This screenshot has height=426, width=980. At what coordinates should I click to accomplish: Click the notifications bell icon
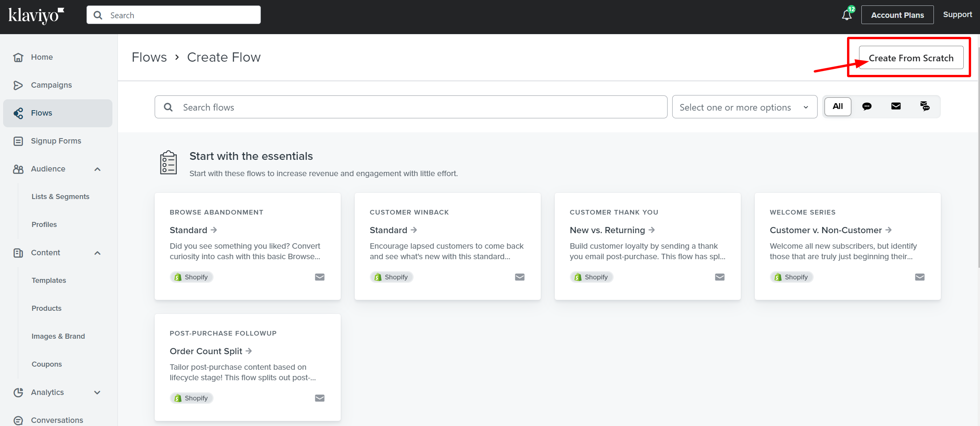point(847,15)
